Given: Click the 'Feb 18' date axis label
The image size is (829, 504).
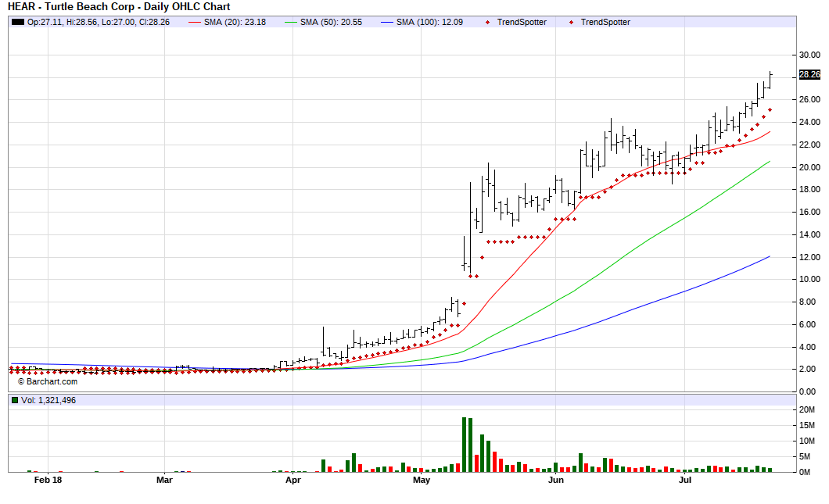Looking at the screenshot, I should coord(48,481).
